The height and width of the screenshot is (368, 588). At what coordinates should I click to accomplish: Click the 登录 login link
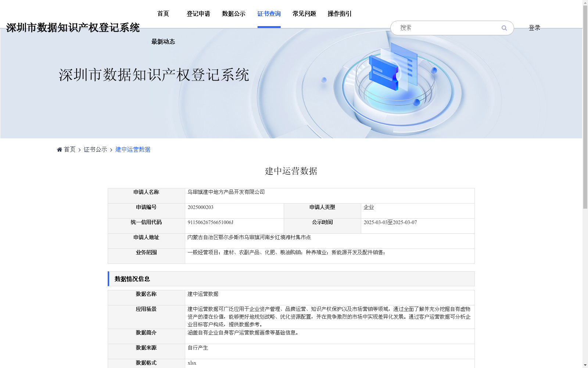[534, 28]
